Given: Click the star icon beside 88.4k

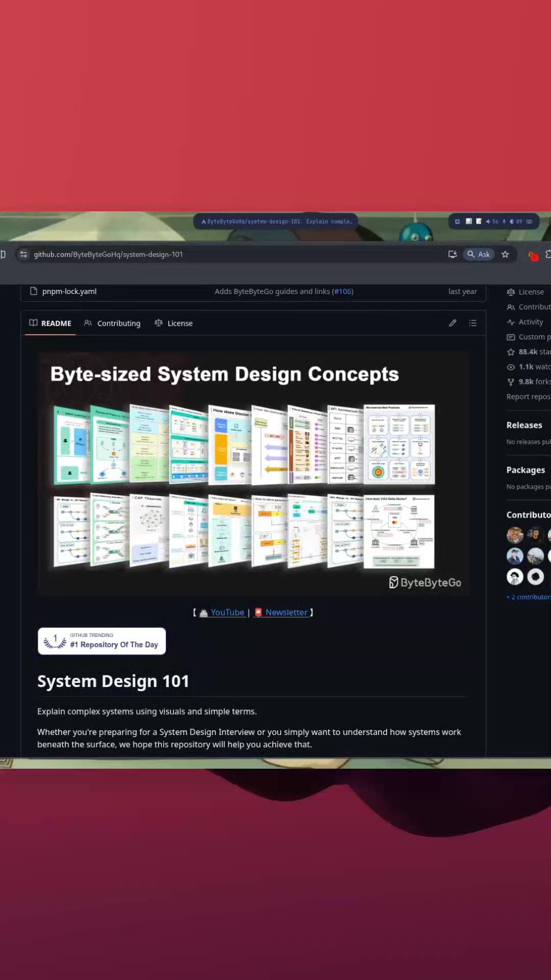Looking at the screenshot, I should tap(511, 352).
